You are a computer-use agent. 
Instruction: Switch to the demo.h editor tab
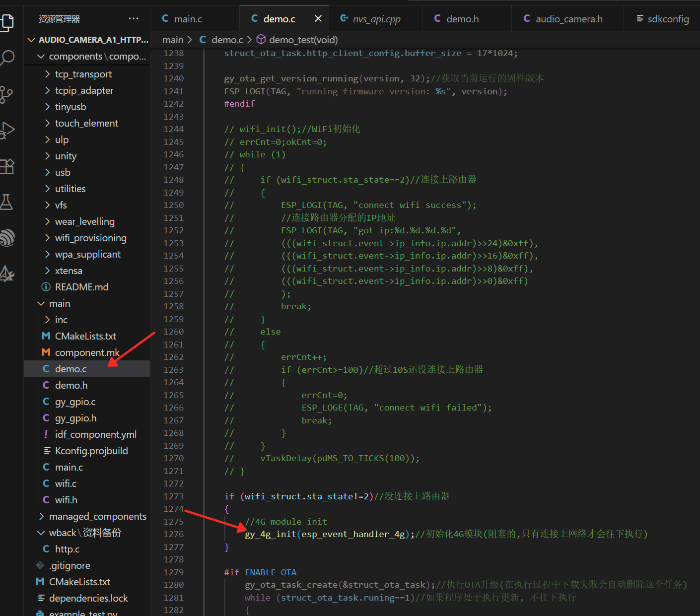pyautogui.click(x=467, y=19)
